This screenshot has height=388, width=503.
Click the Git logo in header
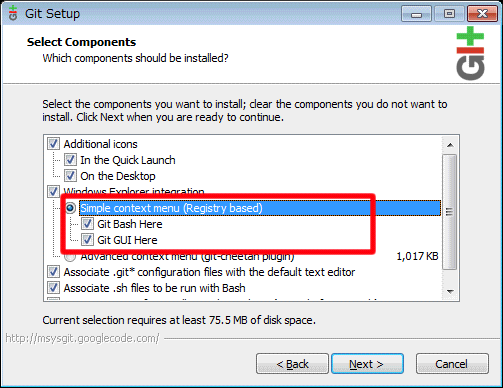coord(470,53)
